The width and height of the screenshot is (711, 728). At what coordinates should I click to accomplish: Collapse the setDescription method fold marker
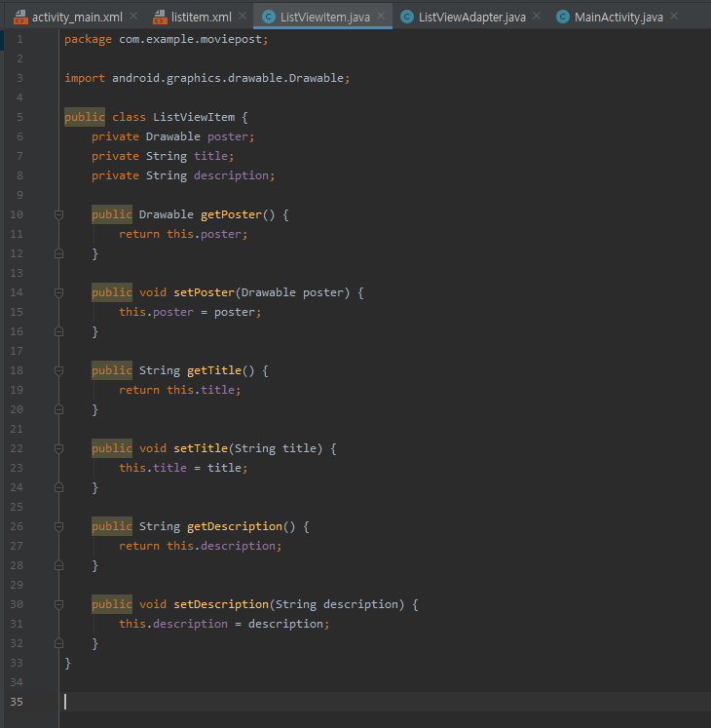58,604
